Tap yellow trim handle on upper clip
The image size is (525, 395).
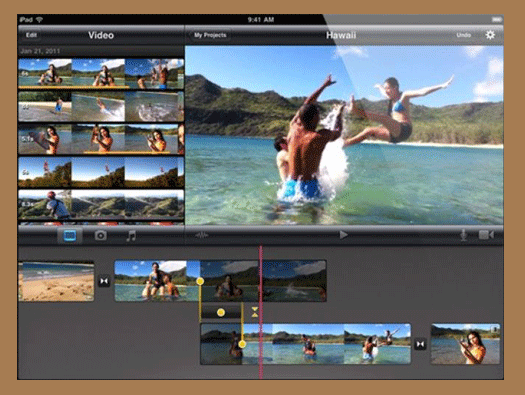200,281
